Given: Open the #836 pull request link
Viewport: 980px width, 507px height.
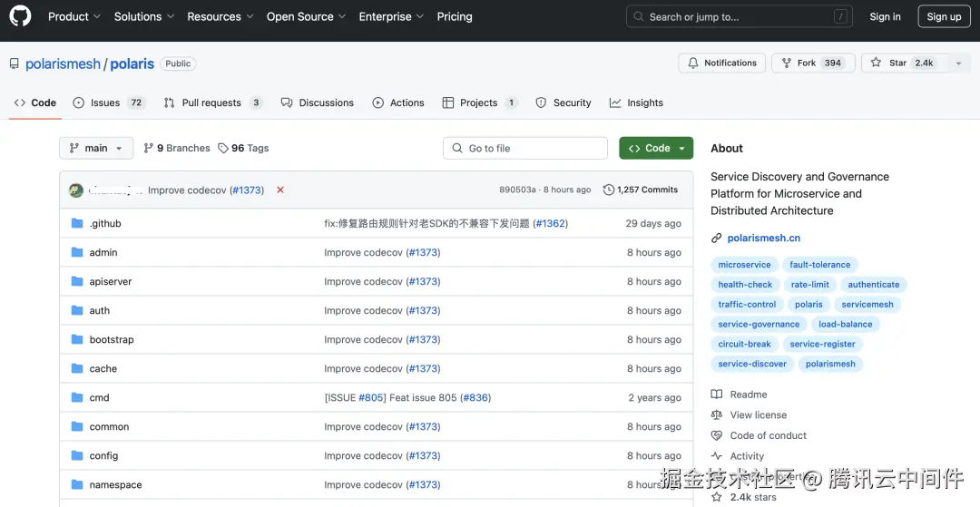Looking at the screenshot, I should tap(475, 398).
